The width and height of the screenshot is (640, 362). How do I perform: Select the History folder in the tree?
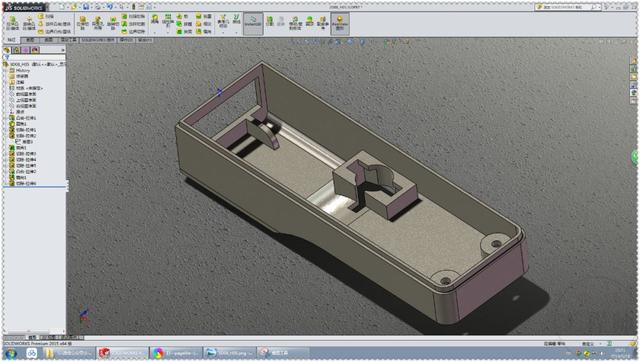(20, 71)
